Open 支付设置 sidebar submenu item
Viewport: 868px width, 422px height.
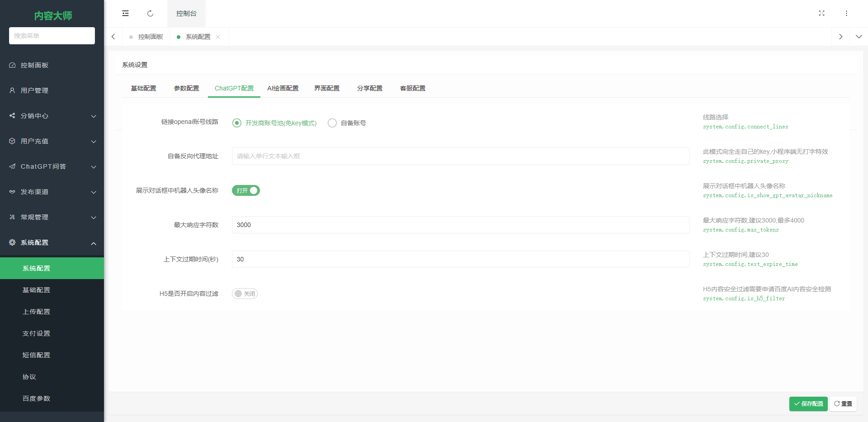52,333
